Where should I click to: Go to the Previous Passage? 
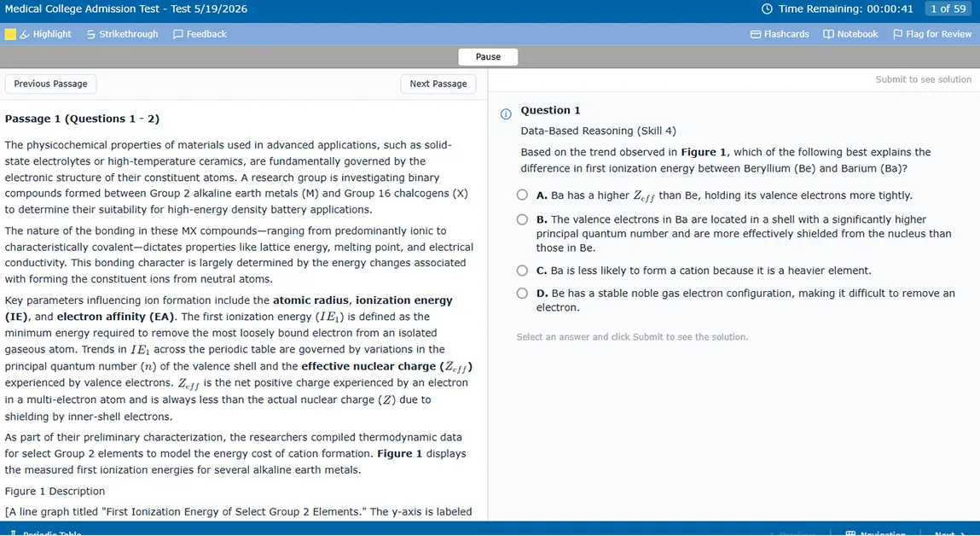(50, 84)
